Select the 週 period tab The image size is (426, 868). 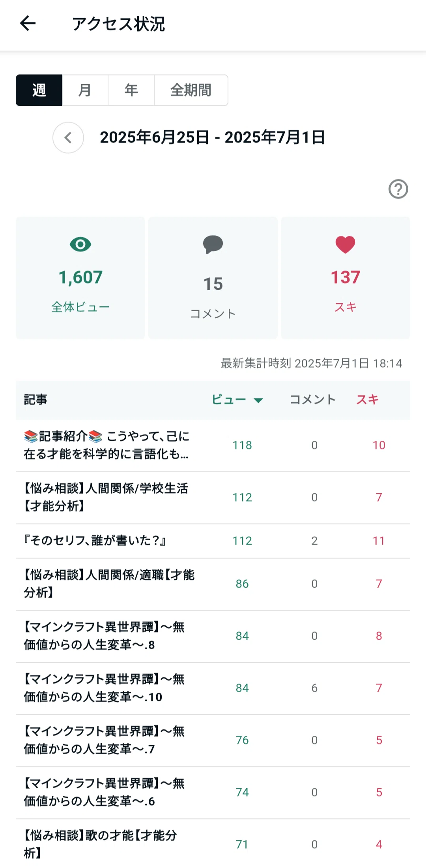click(x=39, y=90)
